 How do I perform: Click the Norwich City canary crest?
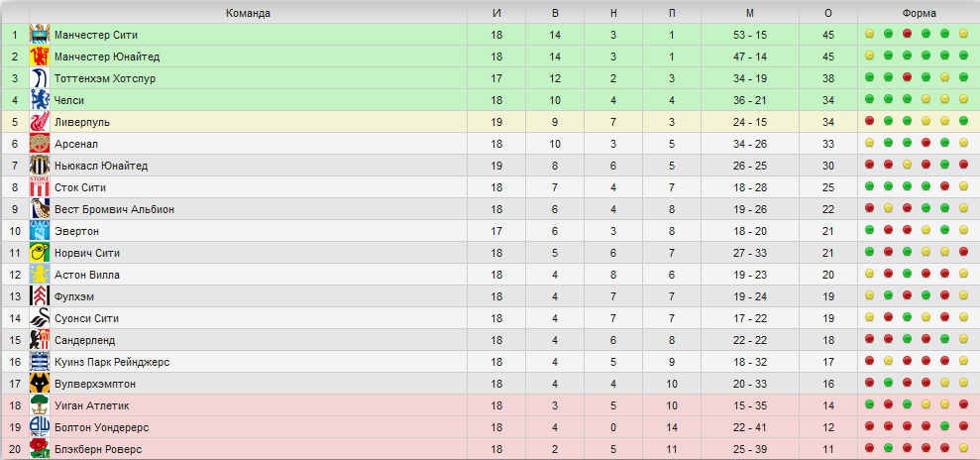coord(40,253)
